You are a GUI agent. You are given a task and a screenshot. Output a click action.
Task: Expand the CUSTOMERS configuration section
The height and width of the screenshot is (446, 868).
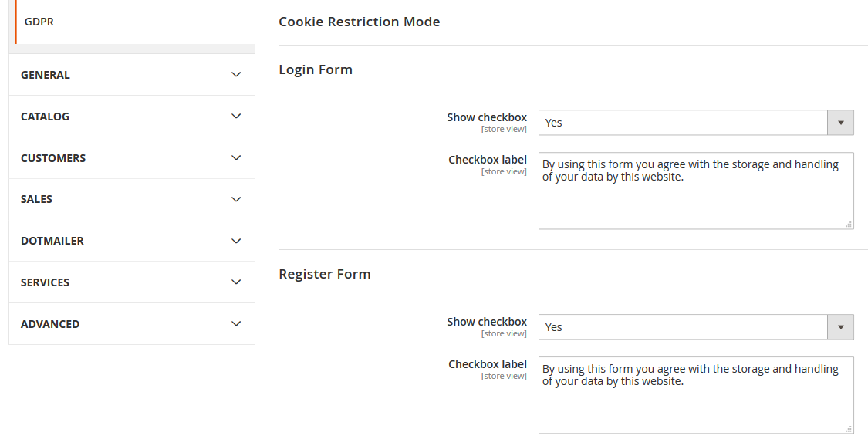click(131, 157)
